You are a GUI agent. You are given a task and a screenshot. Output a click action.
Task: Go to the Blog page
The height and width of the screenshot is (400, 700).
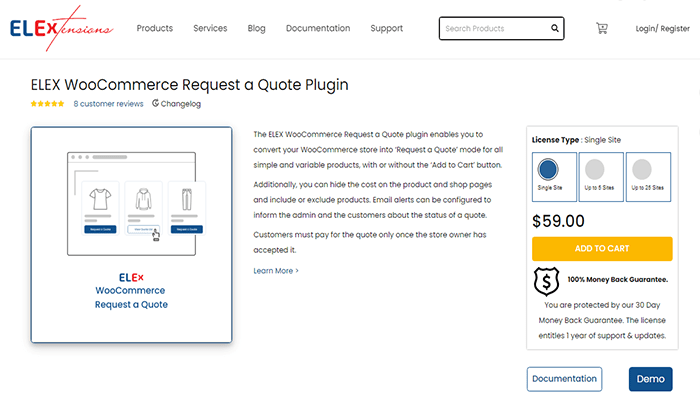pyautogui.click(x=256, y=29)
